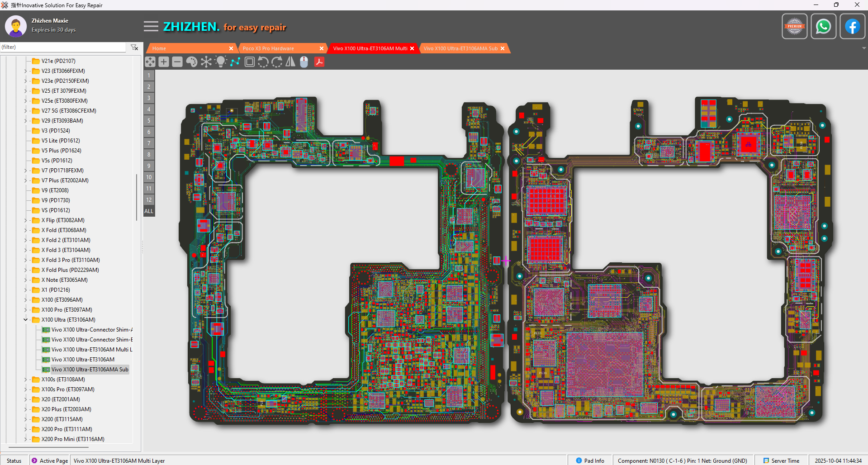Screen dimensions: 868x465
Task: Expand the X100s (ET3108AM) folder
Action: click(26, 380)
